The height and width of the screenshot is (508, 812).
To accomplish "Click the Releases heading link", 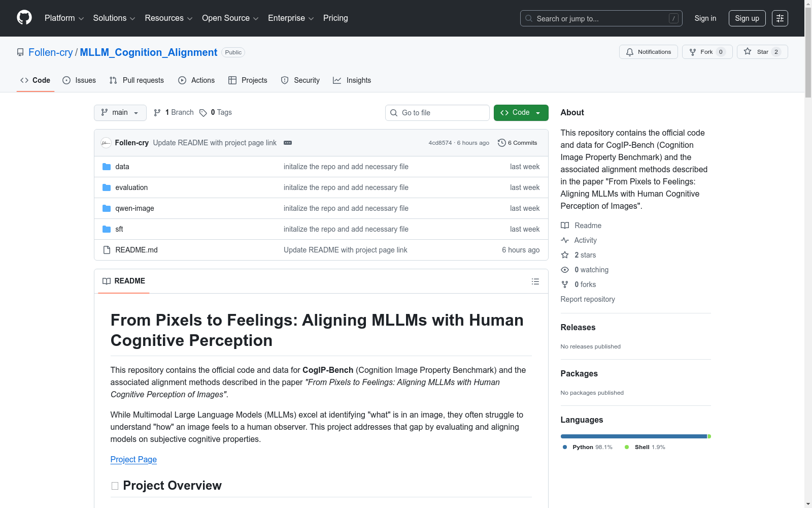I will coord(578,328).
